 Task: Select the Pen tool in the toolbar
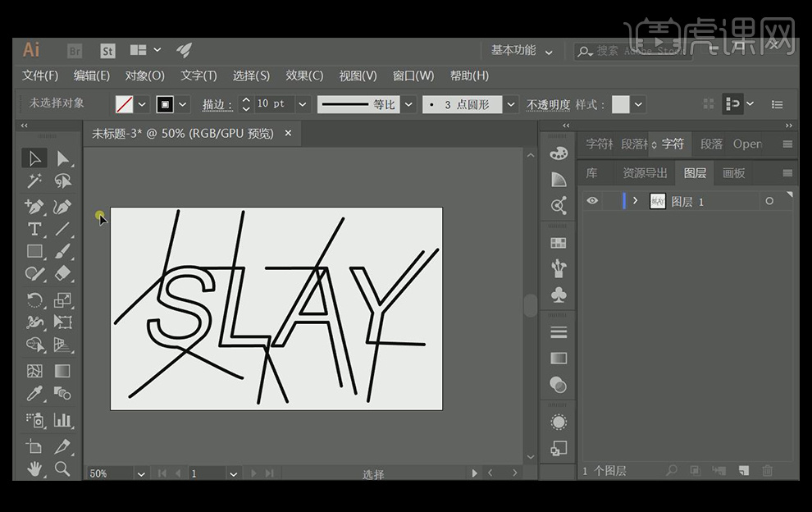coord(34,206)
